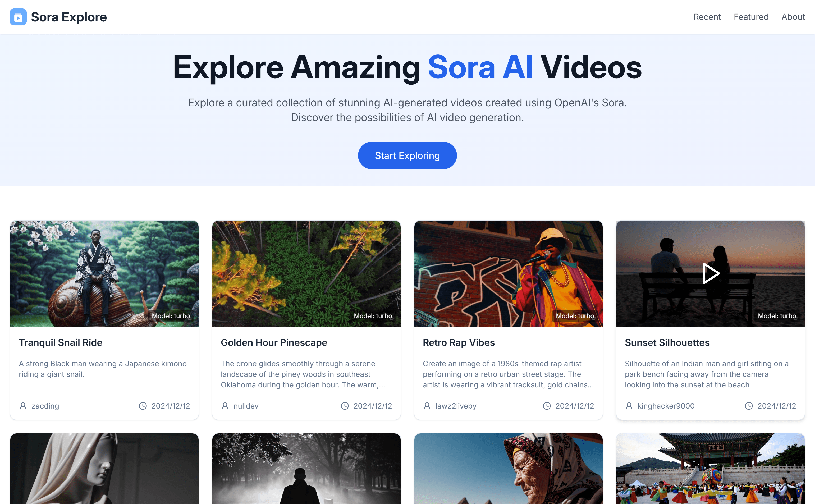Open the Golden Hour Pinescape thumbnail

coord(306,273)
